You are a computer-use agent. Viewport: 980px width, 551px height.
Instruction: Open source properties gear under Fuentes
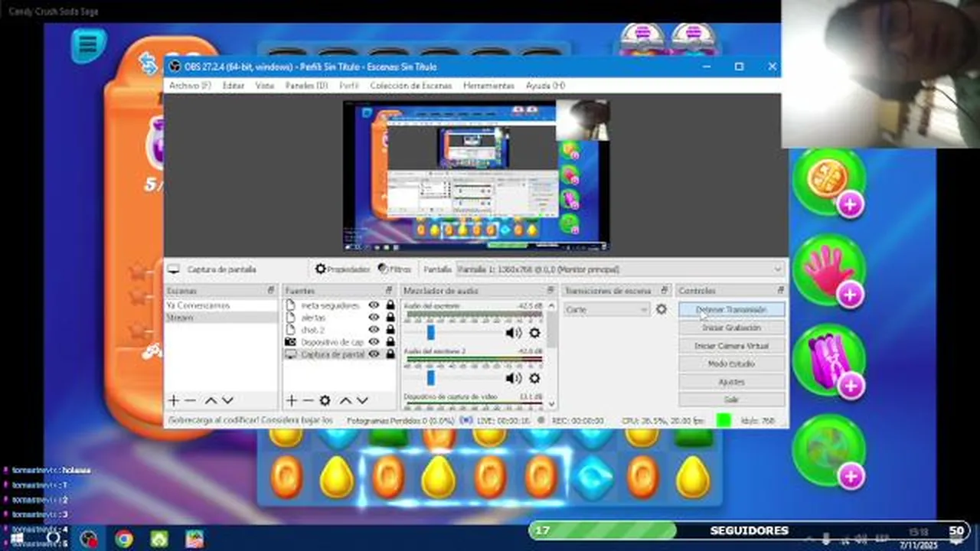[325, 400]
